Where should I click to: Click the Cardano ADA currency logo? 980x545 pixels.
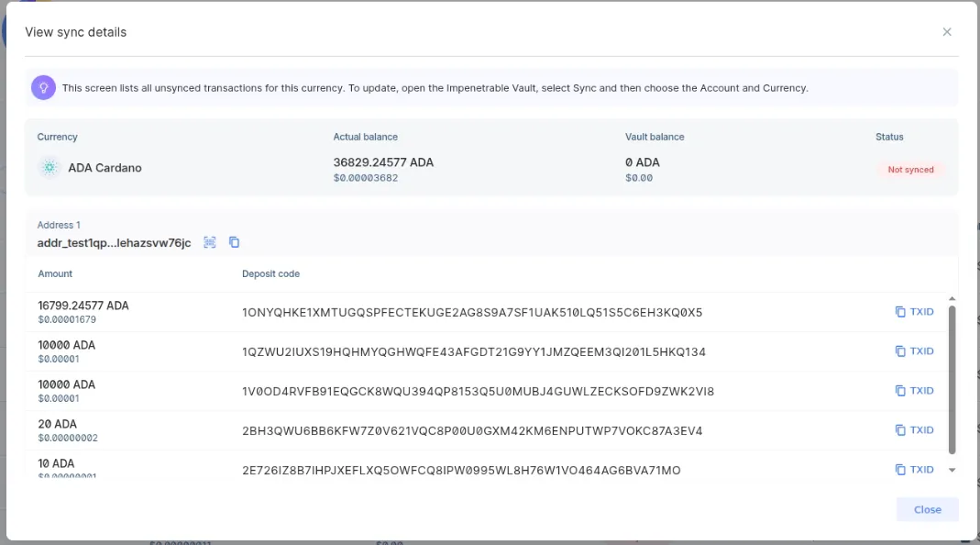click(50, 168)
